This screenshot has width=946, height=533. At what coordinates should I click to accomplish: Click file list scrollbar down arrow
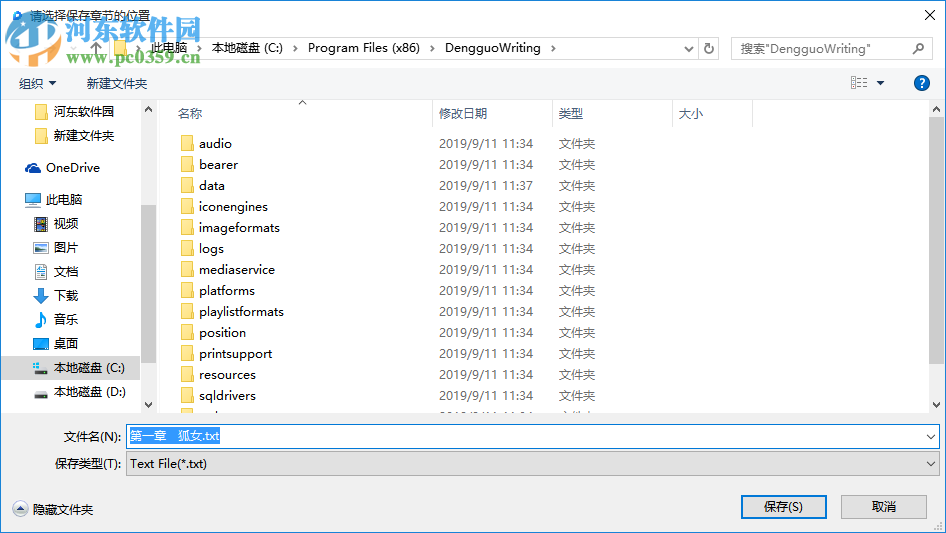936,405
